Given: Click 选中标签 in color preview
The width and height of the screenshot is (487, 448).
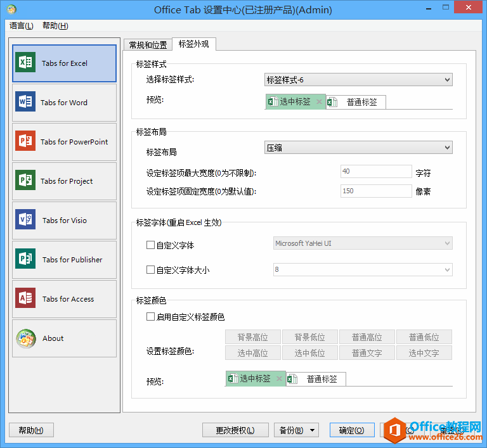Looking at the screenshot, I should tap(256, 378).
